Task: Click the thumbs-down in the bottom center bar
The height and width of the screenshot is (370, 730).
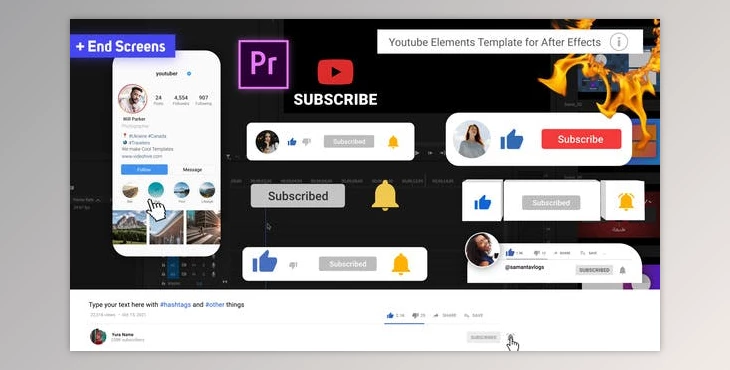Action: click(293, 265)
